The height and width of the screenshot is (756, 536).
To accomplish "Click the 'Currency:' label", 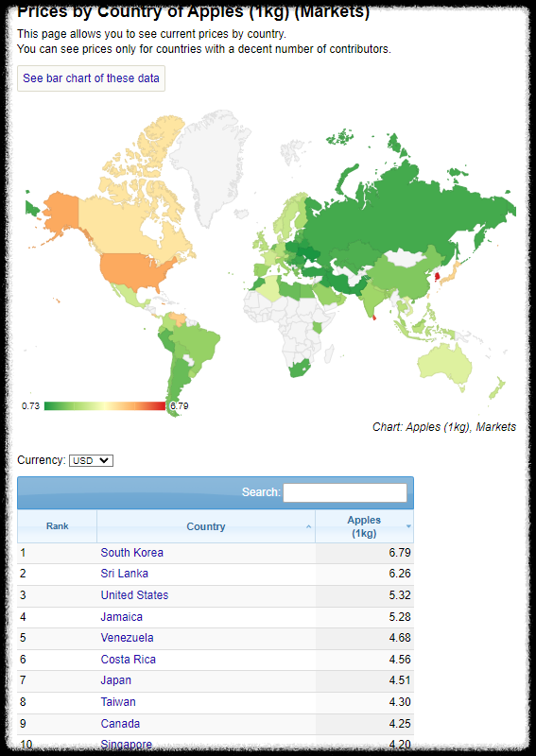I will point(41,460).
